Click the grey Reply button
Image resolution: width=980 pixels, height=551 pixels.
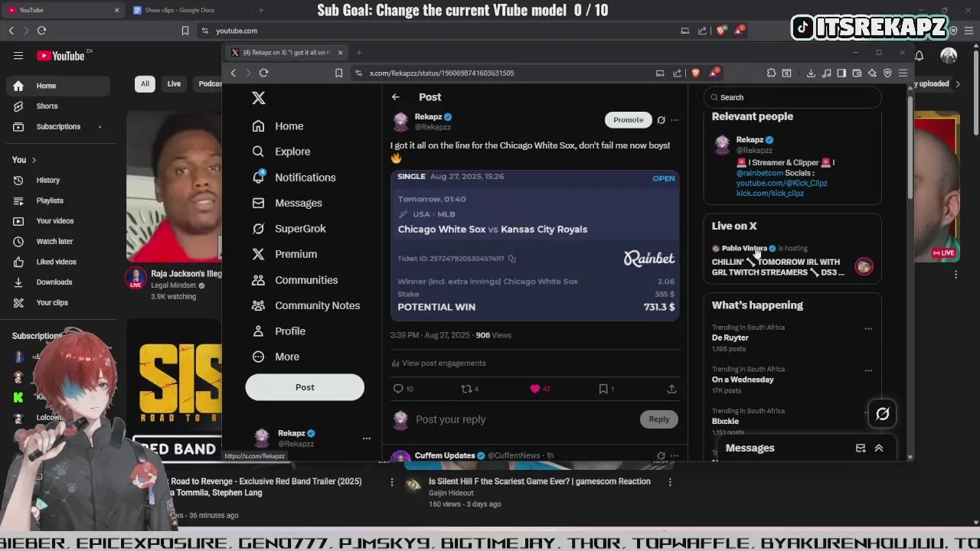(x=659, y=419)
